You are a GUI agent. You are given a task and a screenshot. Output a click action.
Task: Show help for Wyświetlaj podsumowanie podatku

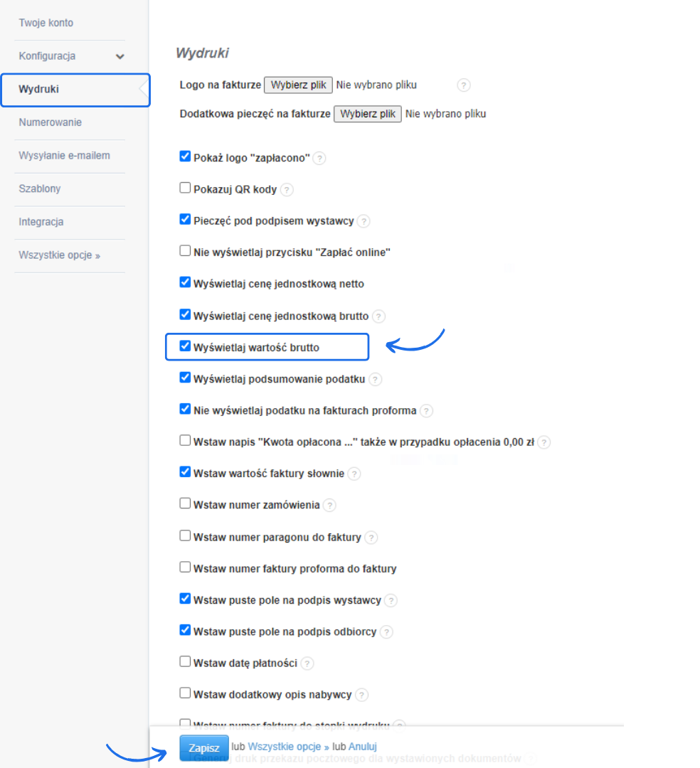tap(375, 380)
